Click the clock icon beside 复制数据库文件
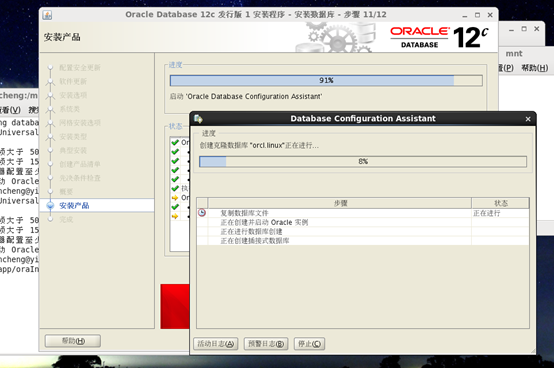Screen dimensions: 554x368 coord(202,213)
